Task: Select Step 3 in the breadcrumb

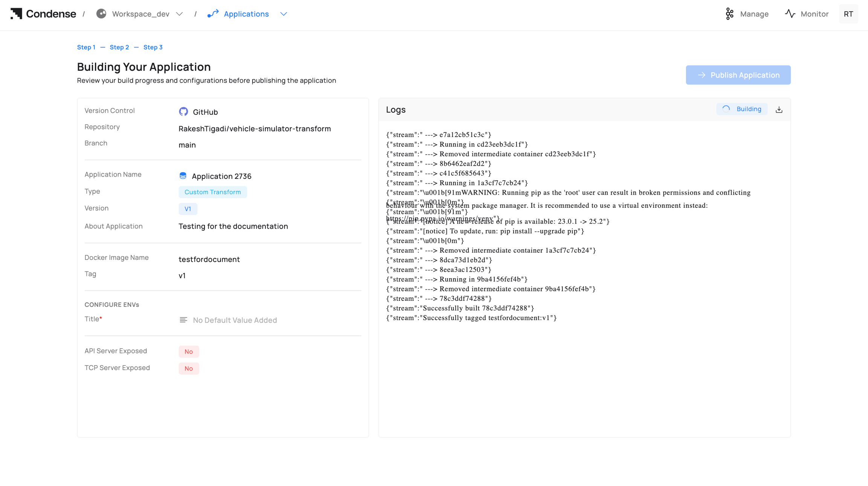Action: click(x=153, y=47)
